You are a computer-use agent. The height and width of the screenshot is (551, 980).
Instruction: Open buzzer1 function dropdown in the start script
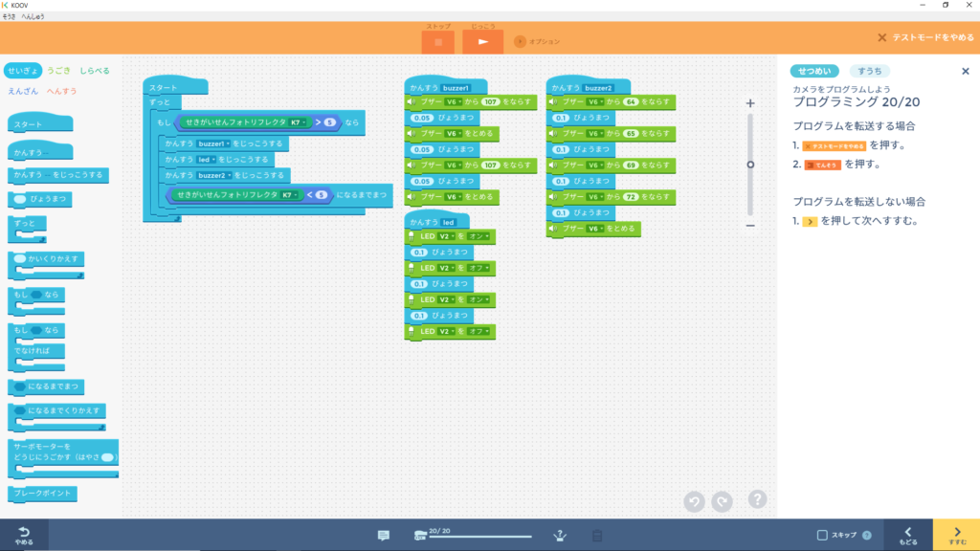(217, 143)
